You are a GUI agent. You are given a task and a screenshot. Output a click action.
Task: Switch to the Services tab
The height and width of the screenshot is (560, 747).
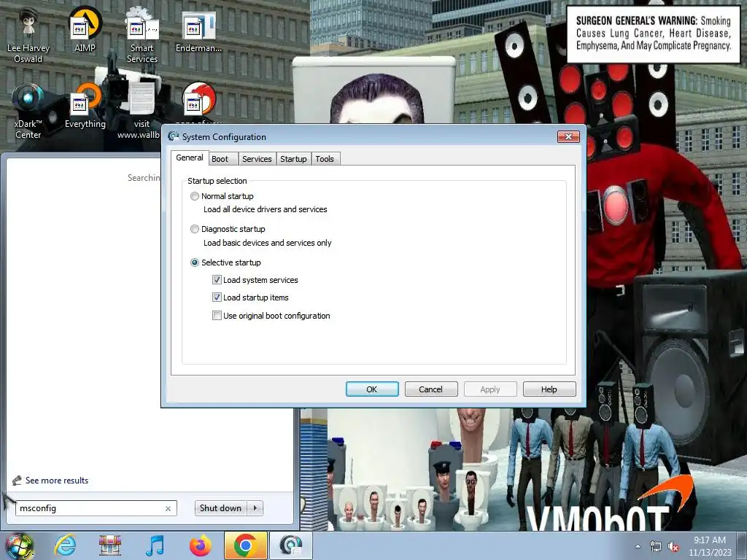257,159
